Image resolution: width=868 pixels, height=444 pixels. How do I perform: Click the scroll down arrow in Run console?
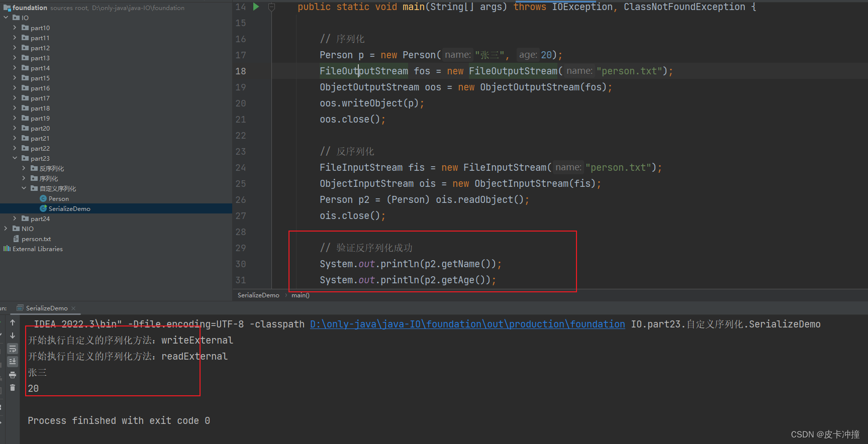13,336
